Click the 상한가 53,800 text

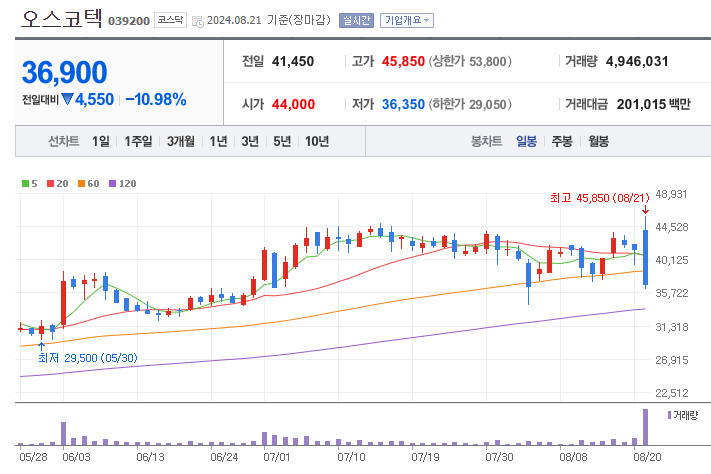coord(470,61)
